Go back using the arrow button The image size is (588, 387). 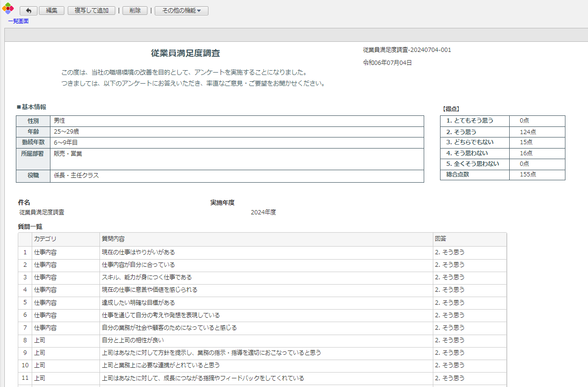28,11
